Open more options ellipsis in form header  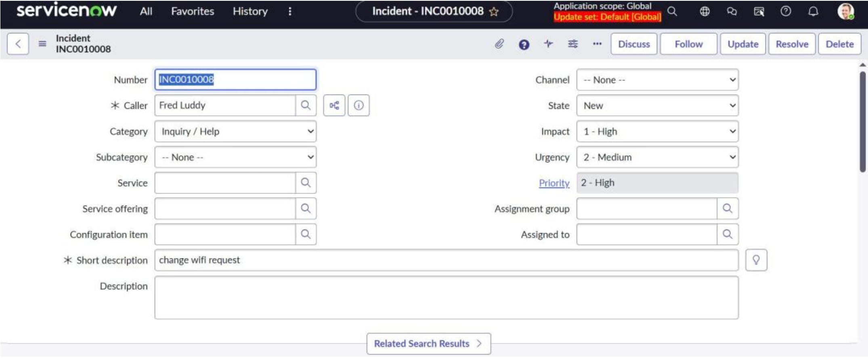(x=597, y=44)
